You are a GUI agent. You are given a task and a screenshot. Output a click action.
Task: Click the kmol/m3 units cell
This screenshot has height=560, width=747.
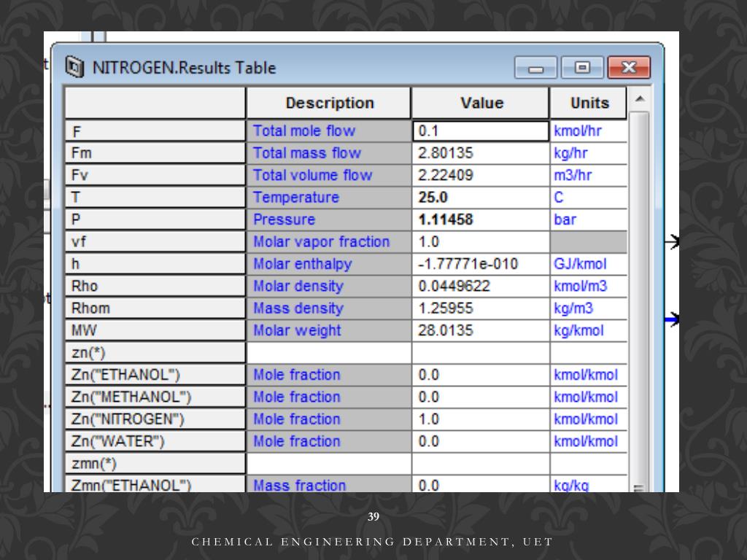[589, 286]
